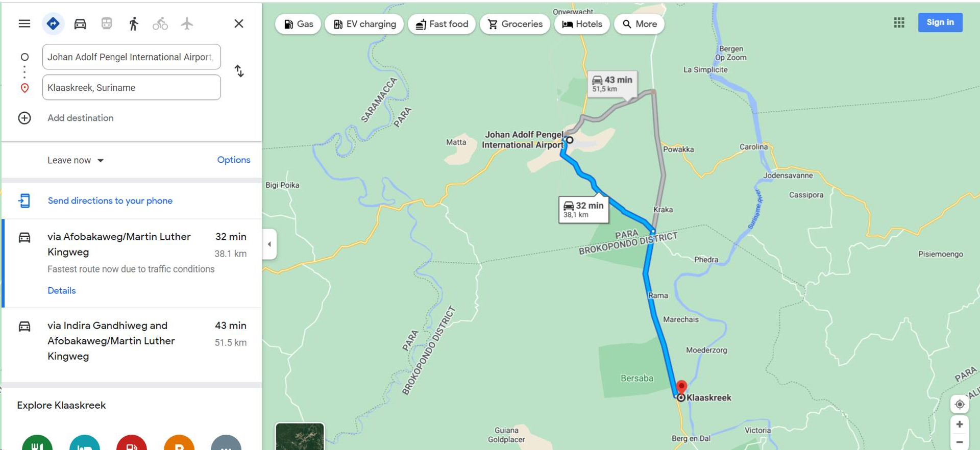The width and height of the screenshot is (980, 450).
Task: Collapse the side directions panel
Action: pos(269,244)
